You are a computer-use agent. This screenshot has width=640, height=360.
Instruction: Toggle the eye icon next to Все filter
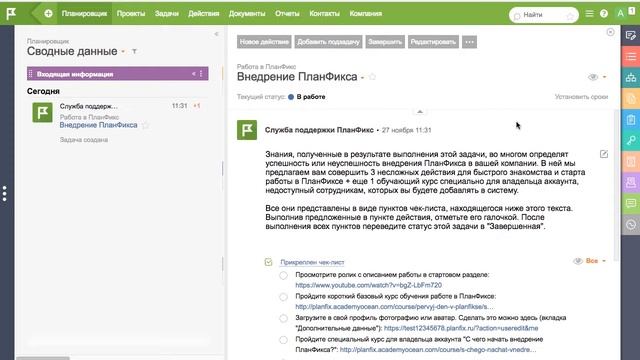578,261
